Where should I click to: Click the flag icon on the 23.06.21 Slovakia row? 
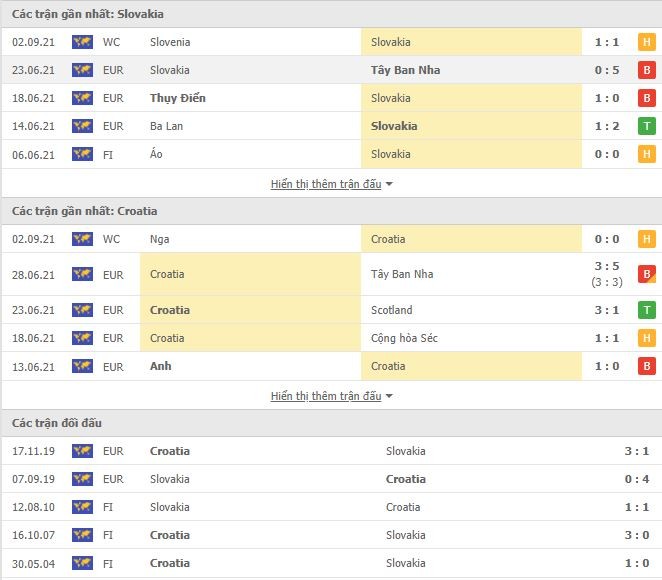click(x=82, y=70)
